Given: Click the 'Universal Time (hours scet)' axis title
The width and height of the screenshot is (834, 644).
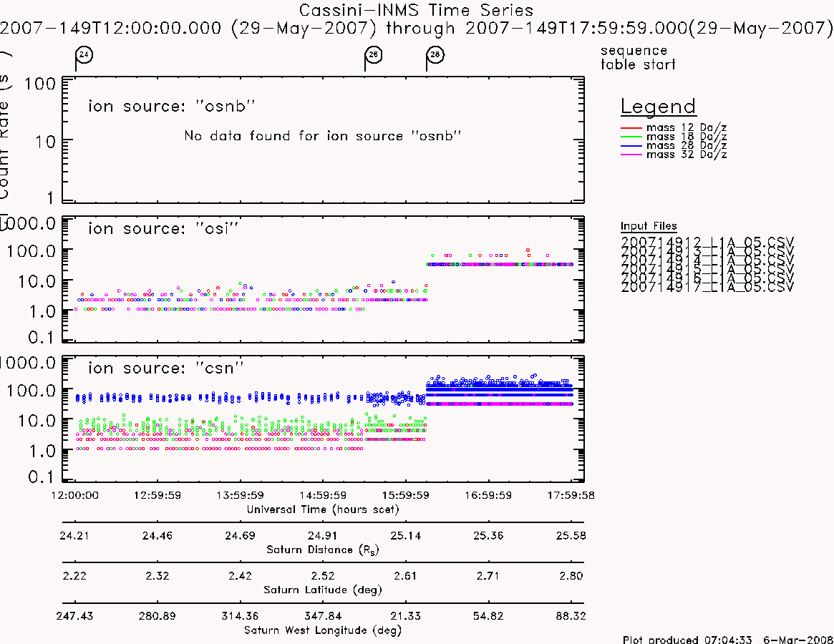Looking at the screenshot, I should tap(323, 509).
